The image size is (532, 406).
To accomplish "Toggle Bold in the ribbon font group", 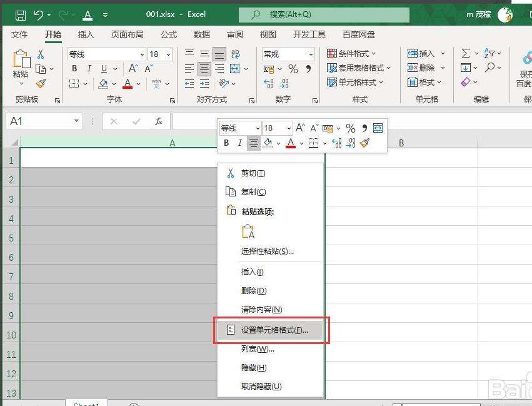I will (x=74, y=69).
